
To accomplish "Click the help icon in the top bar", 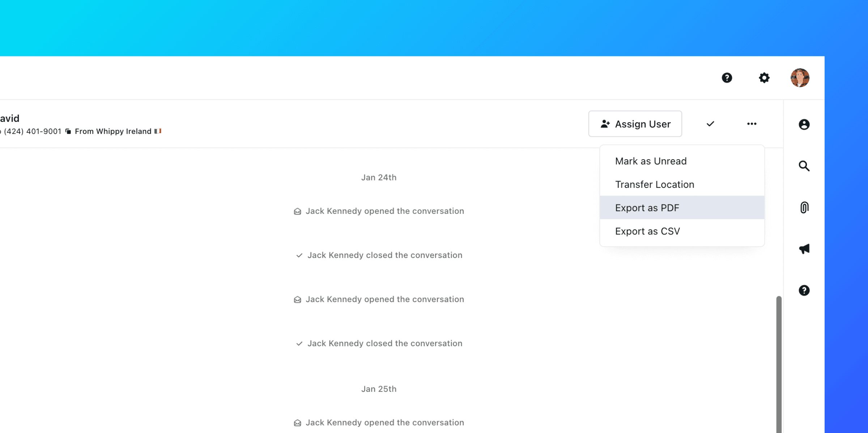I will 727,77.
